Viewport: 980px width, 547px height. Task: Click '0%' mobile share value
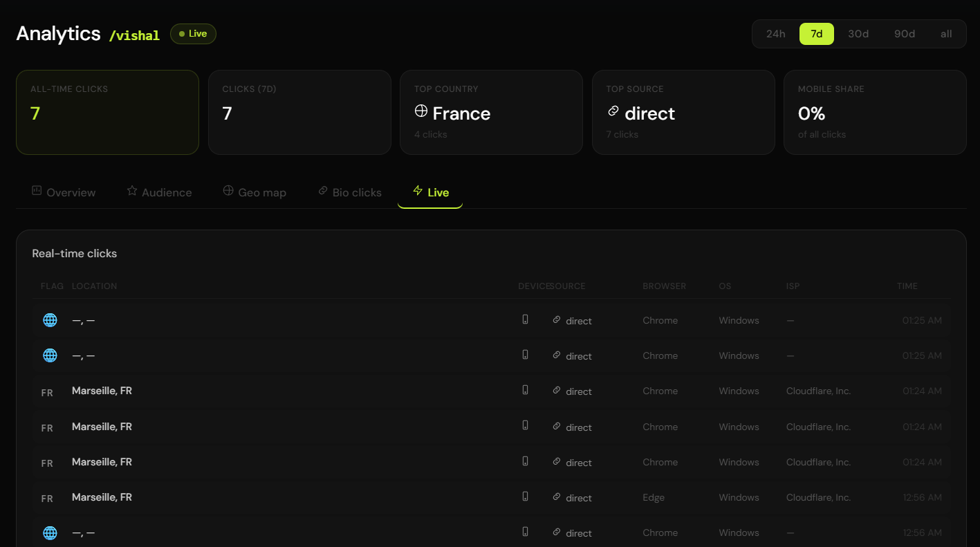pyautogui.click(x=811, y=113)
